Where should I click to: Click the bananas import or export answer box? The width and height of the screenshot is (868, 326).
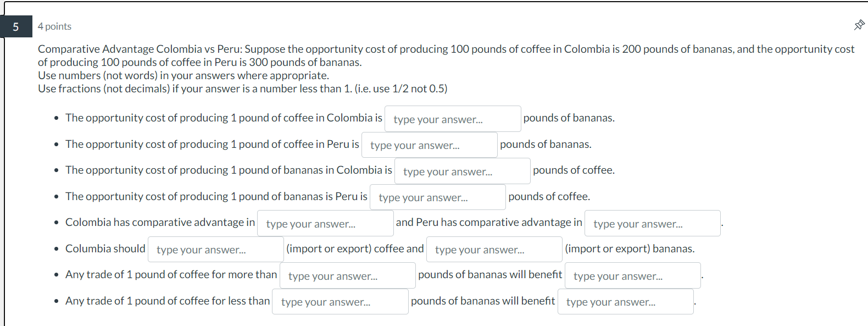[493, 249]
